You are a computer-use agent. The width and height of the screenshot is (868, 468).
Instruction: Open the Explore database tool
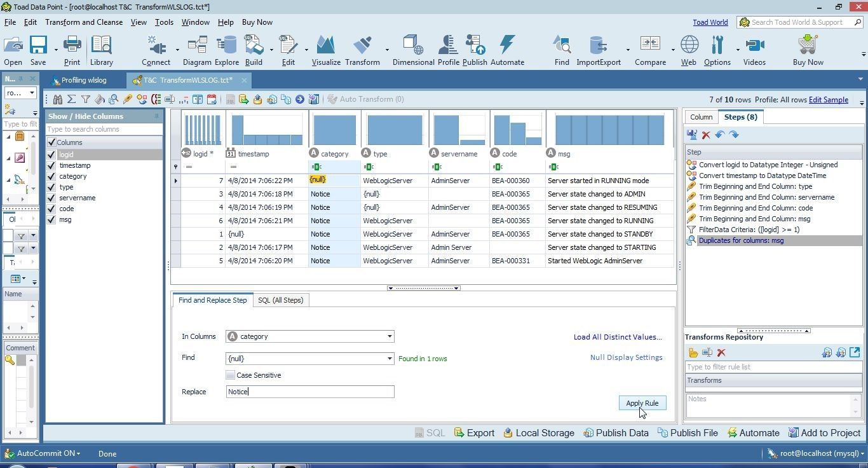coord(226,50)
